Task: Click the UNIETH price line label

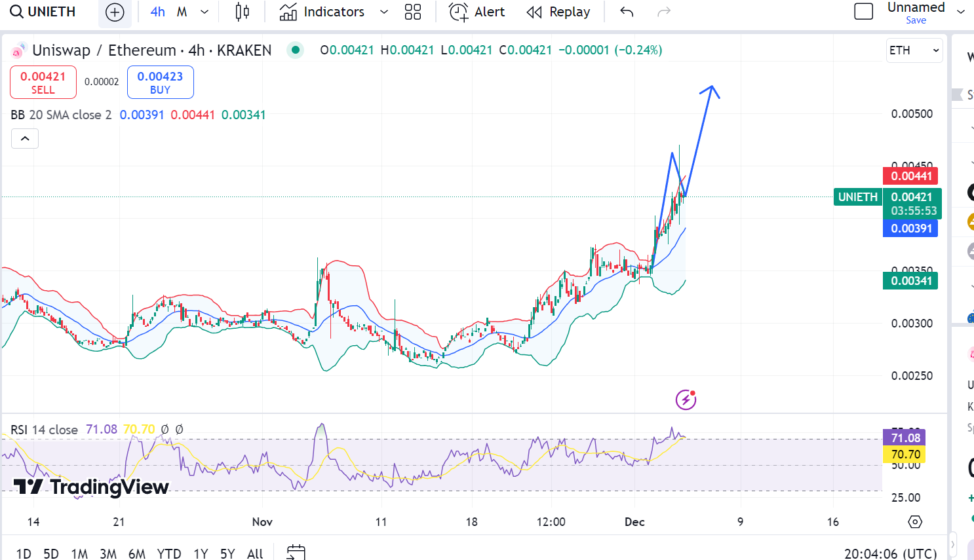Action: (x=857, y=197)
